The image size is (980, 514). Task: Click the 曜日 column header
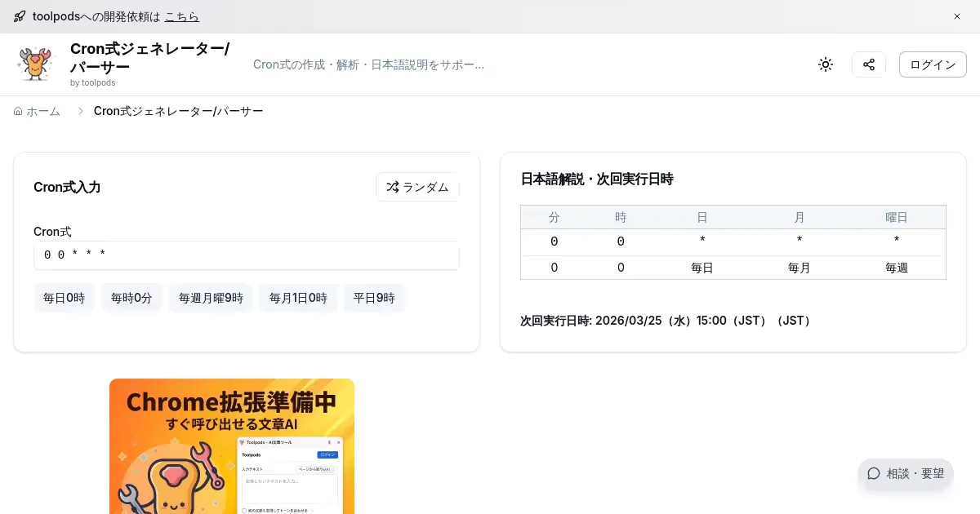(x=896, y=217)
